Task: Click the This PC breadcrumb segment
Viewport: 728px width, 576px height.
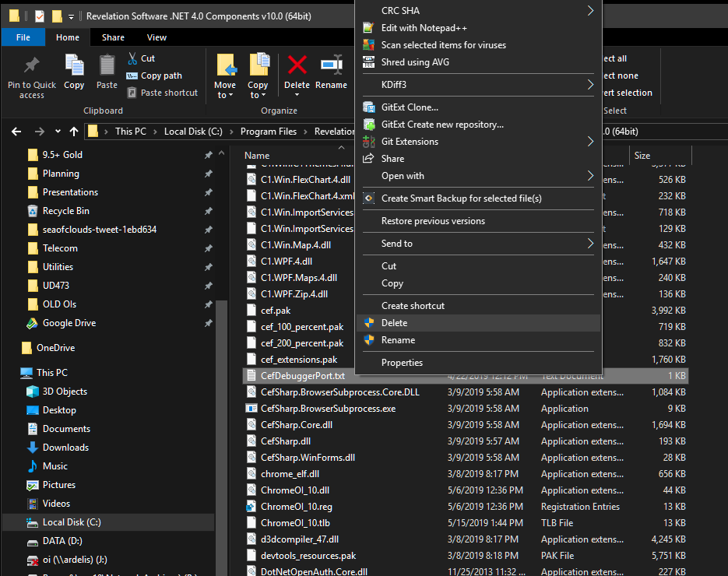Action: click(131, 132)
